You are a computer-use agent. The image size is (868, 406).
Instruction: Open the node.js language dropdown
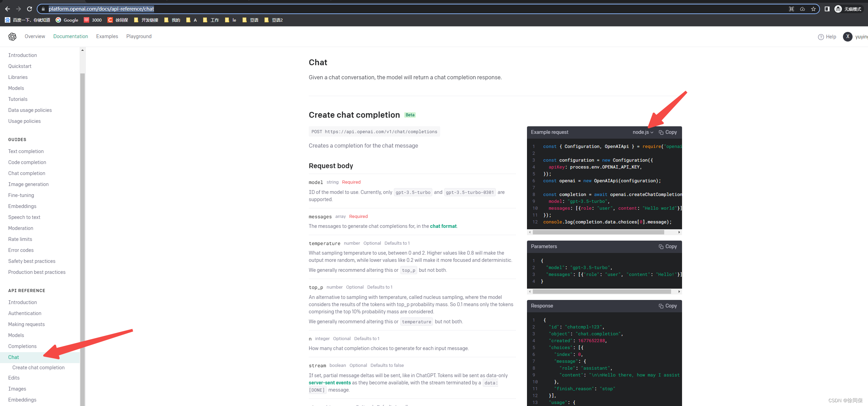click(643, 132)
